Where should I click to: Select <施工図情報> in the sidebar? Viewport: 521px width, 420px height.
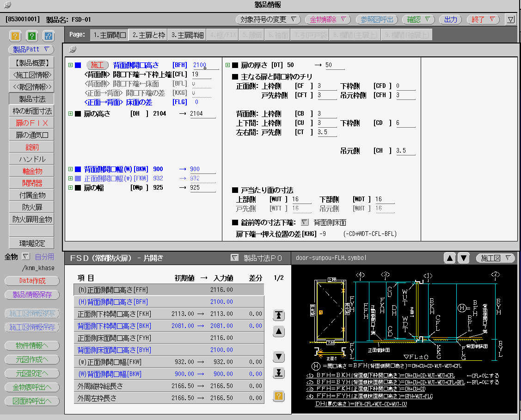(x=32, y=75)
